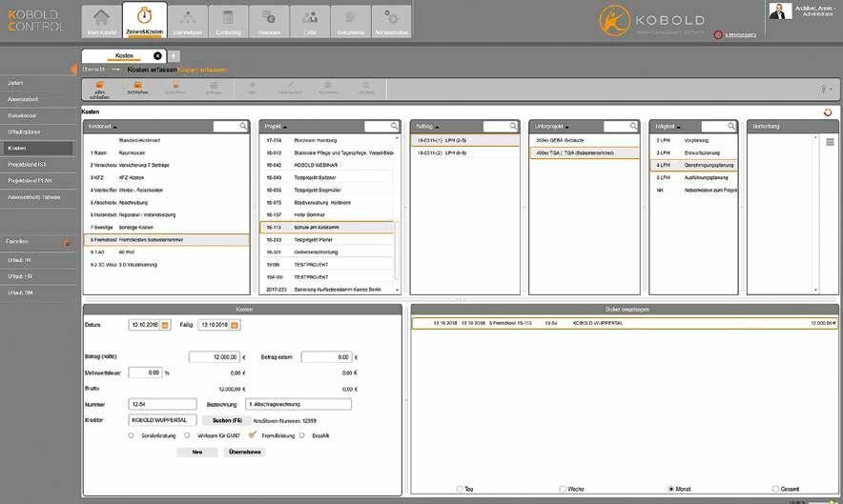Select the Gesamt radio button
Screen dimensions: 843x504
(775, 489)
